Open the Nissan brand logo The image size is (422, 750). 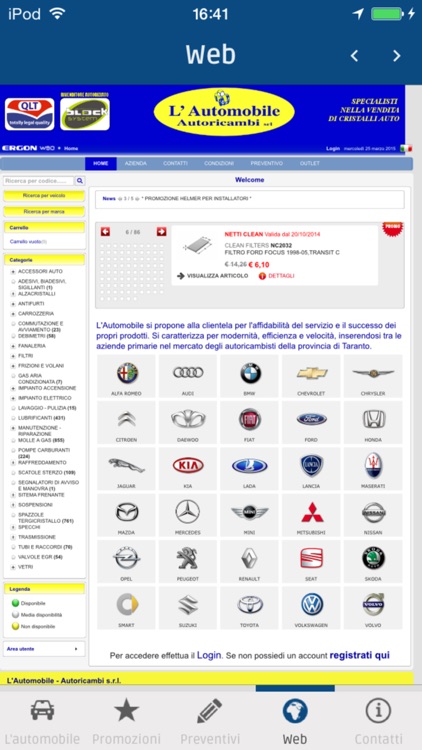click(373, 512)
